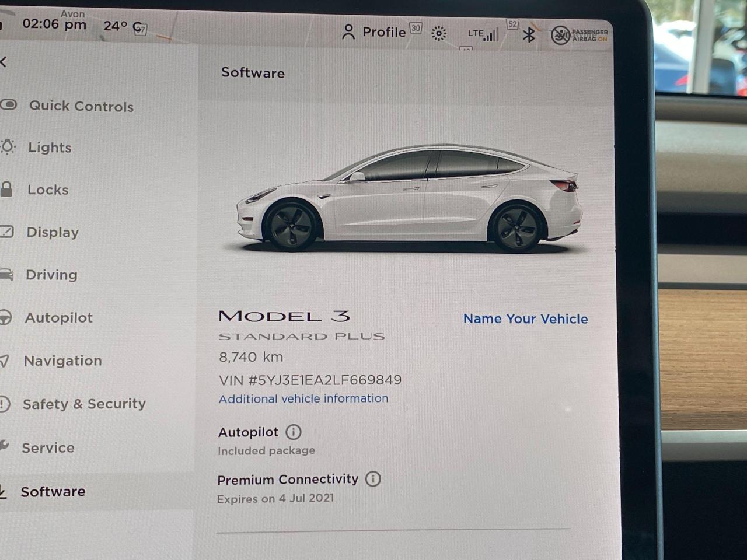Tap the Profile person icon

348,32
